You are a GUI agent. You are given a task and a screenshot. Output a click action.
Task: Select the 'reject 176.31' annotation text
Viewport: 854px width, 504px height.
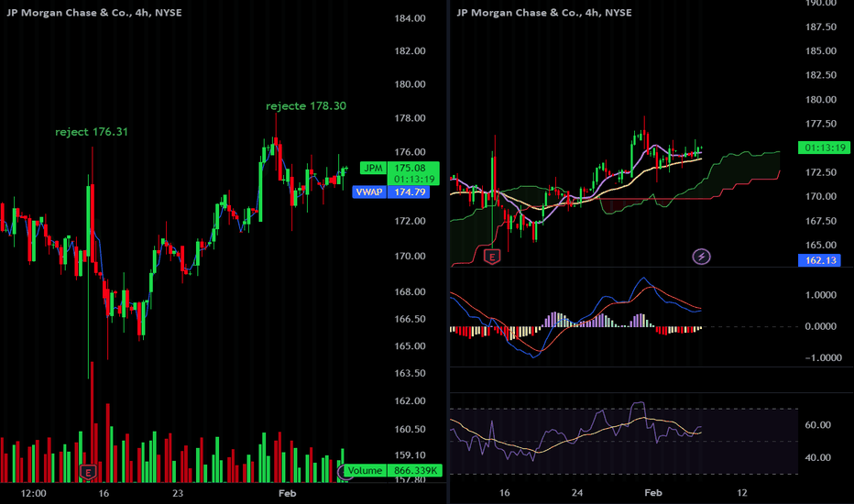click(92, 132)
